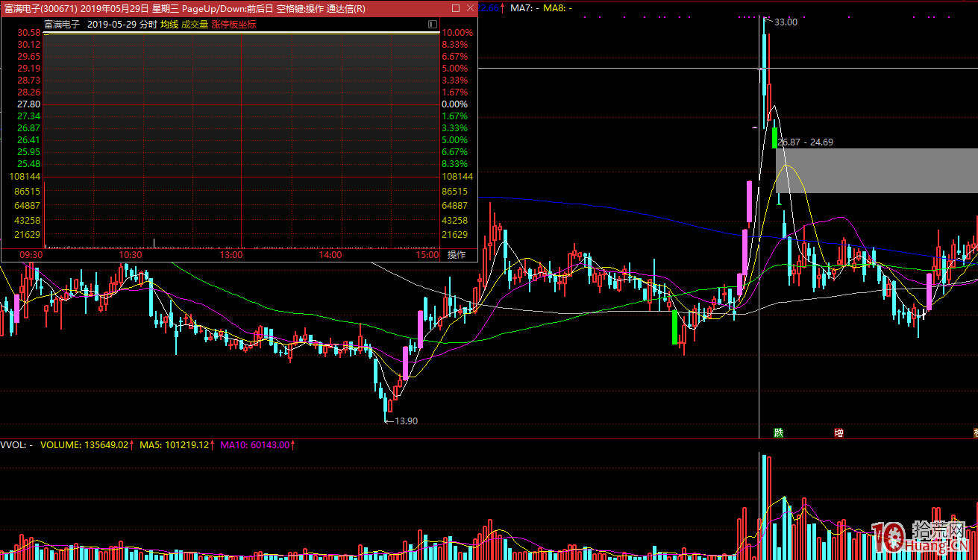Click the 33.00 high price label
978x560 pixels.
[x=786, y=22]
